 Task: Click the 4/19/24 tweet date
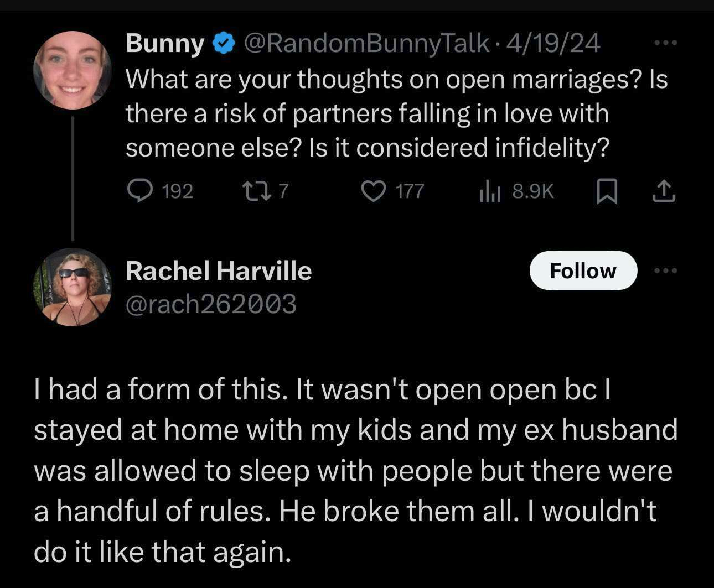pos(553,43)
